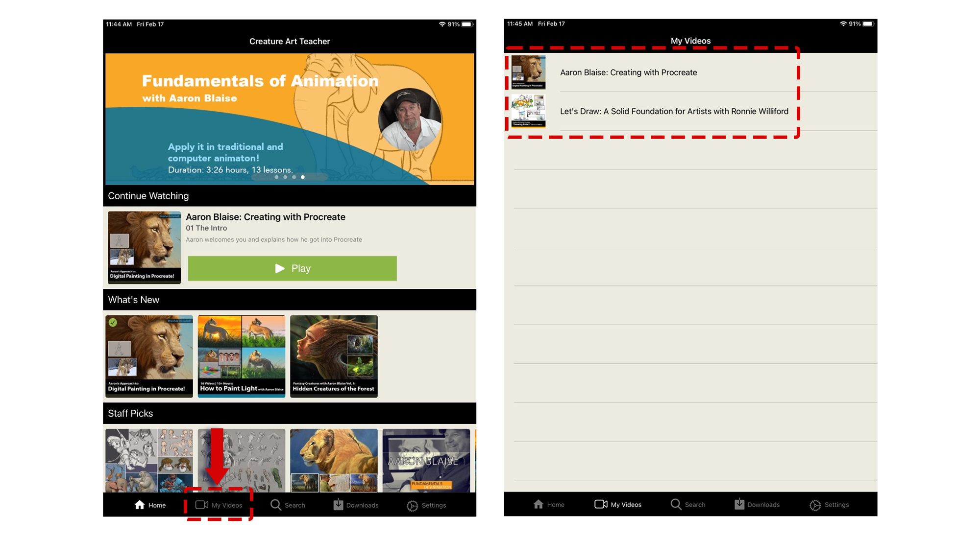Open the lion painting Staff Pick thumbnail

pos(334,460)
